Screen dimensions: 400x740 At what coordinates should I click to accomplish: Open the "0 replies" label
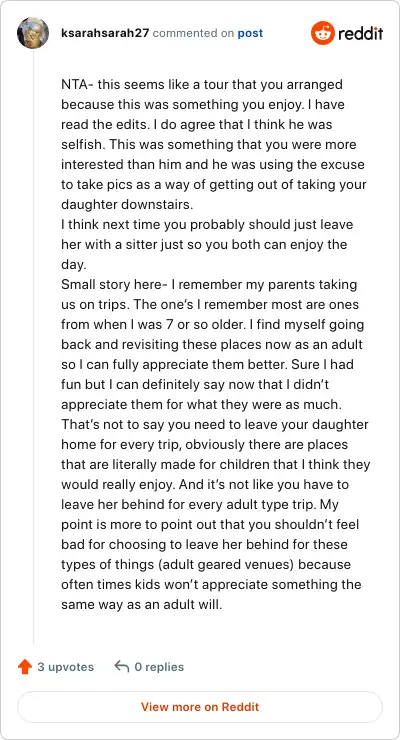pyautogui.click(x=159, y=667)
